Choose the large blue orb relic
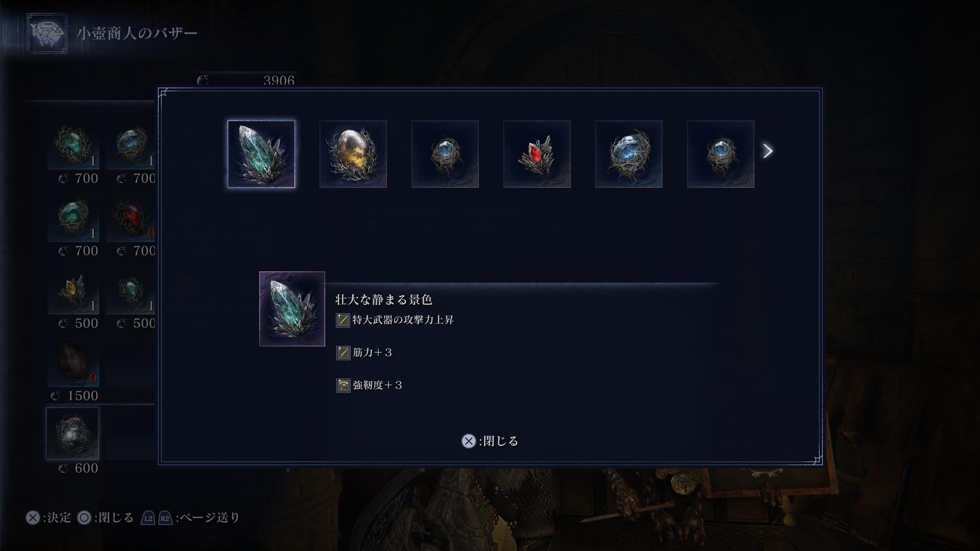 click(629, 154)
